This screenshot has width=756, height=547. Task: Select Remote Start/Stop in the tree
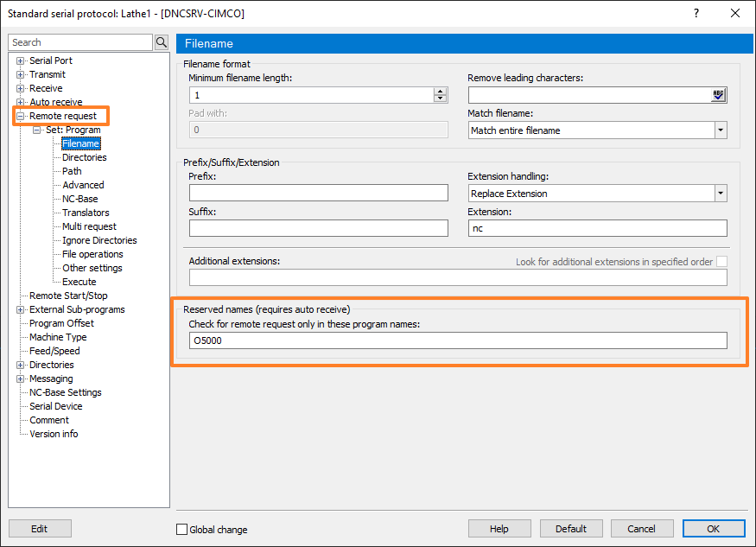[68, 296]
